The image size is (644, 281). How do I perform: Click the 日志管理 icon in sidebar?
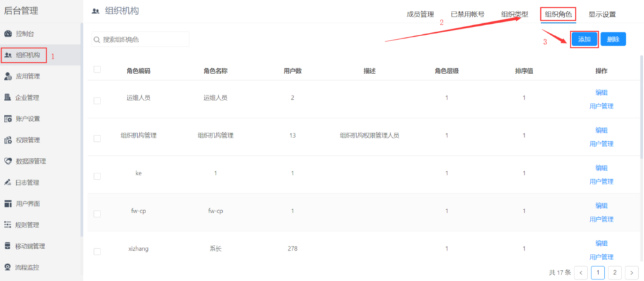tap(8, 182)
